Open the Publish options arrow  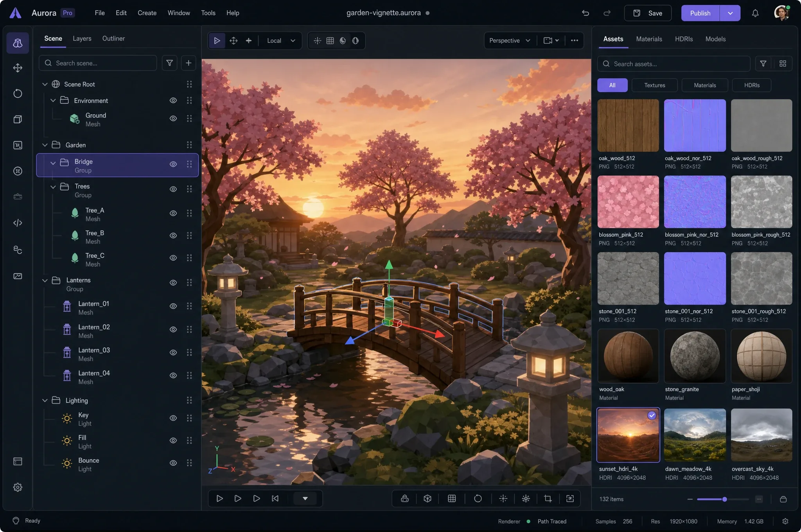click(x=730, y=13)
